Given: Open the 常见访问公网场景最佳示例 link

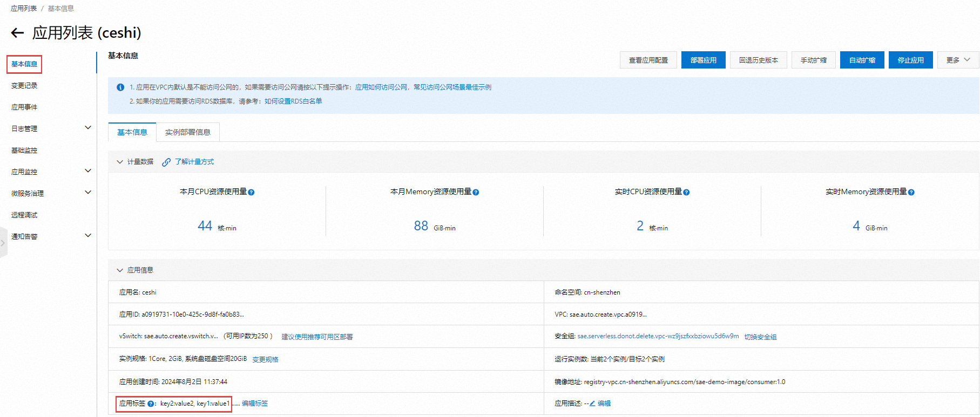Looking at the screenshot, I should pyautogui.click(x=452, y=87).
